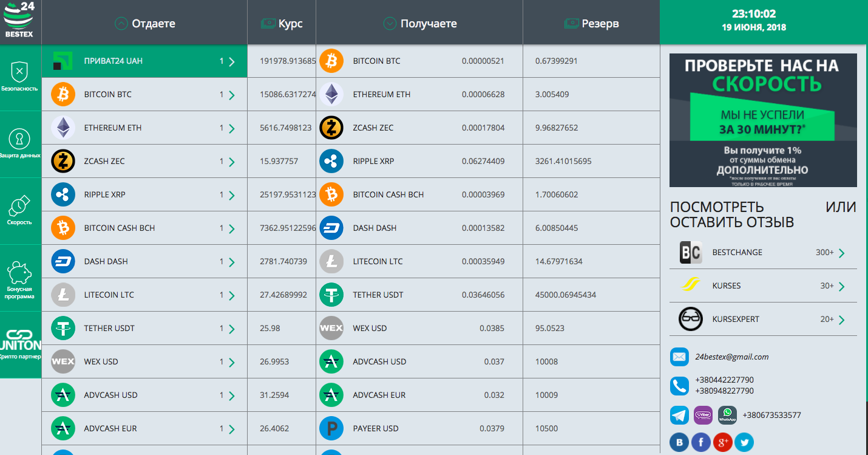Select Ripple XRP icon in Отдаете column
This screenshot has height=455, width=868.
pos(63,194)
